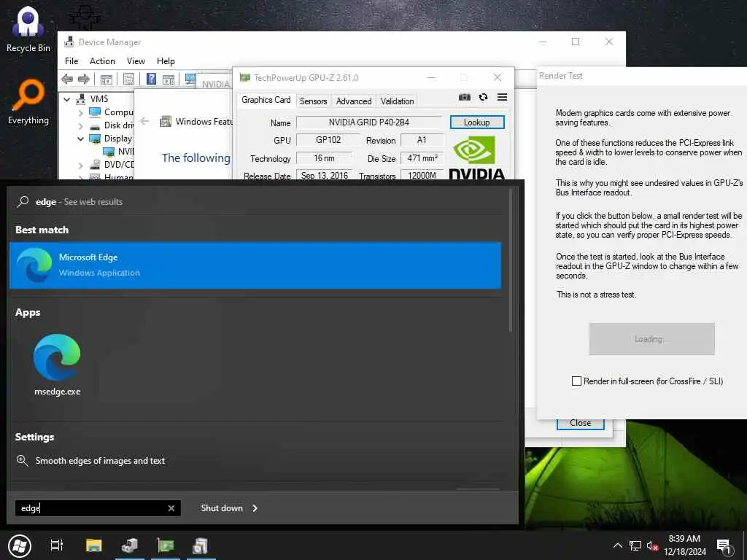Image resolution: width=747 pixels, height=560 pixels.
Task: Open Microsoft Edge best match result
Action: 255,265
